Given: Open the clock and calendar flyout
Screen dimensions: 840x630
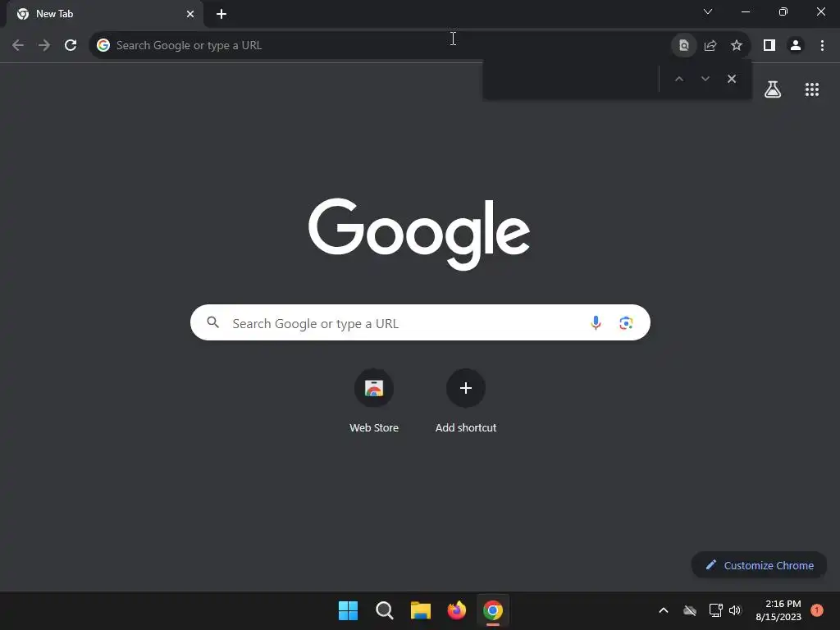Looking at the screenshot, I should click(x=778, y=610).
